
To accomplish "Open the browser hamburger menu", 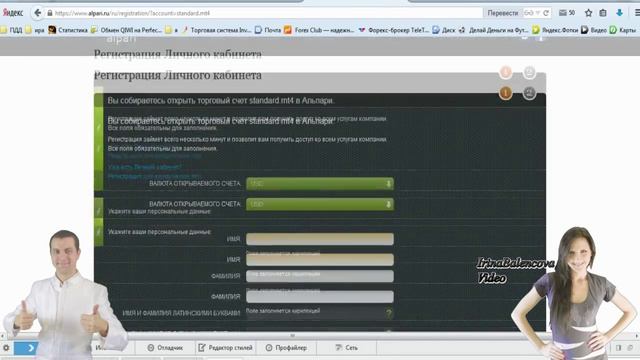I will [637, 13].
